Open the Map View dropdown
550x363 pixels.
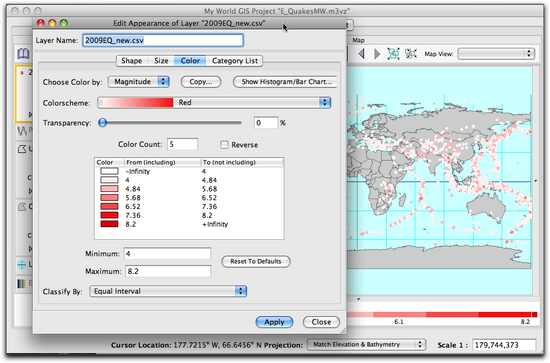pyautogui.click(x=496, y=54)
